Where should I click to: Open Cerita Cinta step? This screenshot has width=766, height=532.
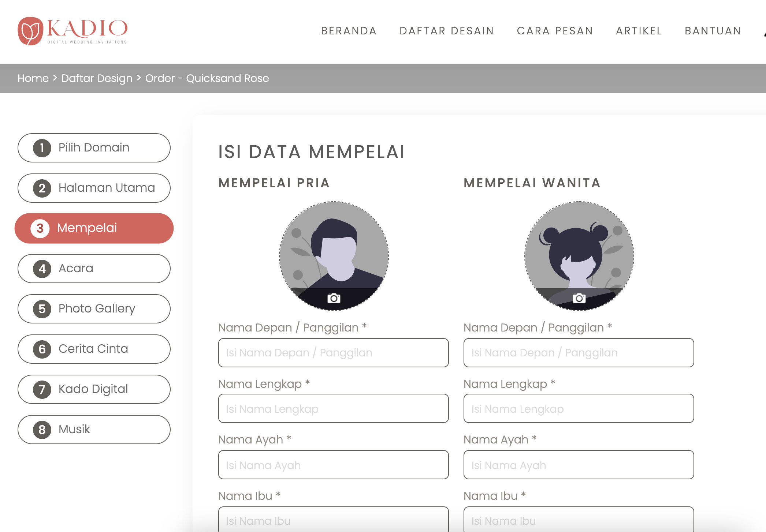pos(94,349)
